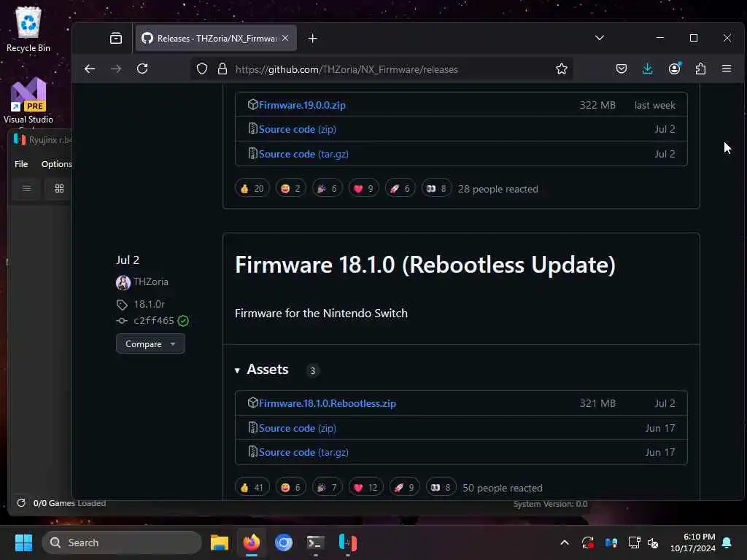
Task: Open the notification bell in taskbar
Action: 727,542
